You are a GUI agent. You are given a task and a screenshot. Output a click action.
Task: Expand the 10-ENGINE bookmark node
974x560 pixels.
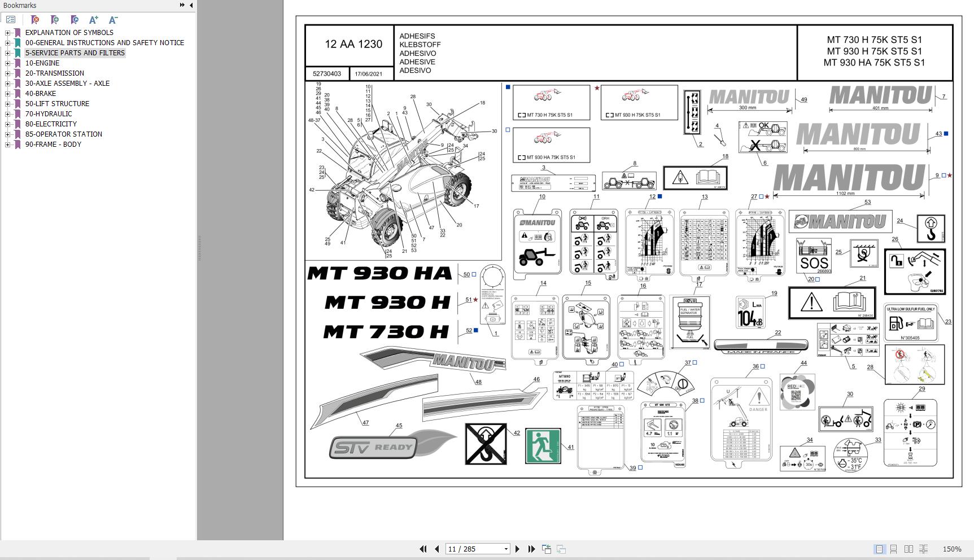click(x=8, y=63)
